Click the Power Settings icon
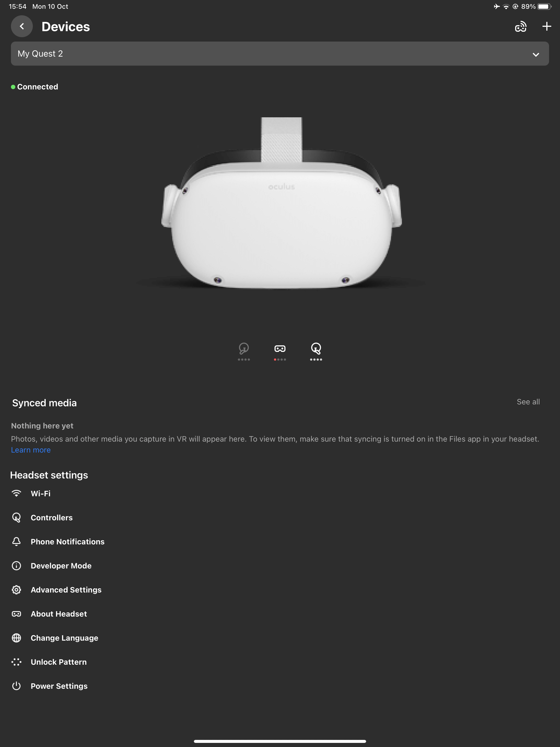 [x=16, y=686]
